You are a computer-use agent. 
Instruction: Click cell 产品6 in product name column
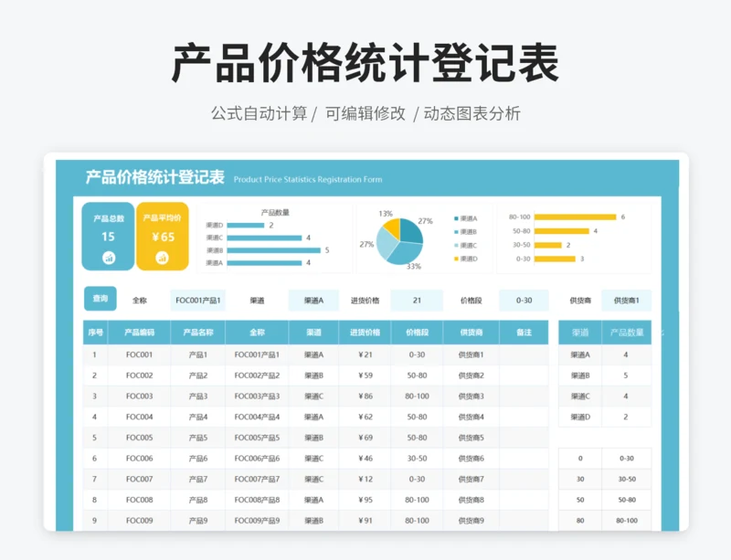[197, 459]
